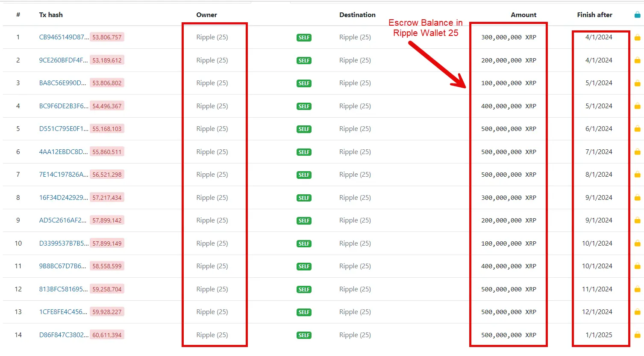Select the 1/1/2025 finish date
Screen dimensions: 644x356
[599, 335]
